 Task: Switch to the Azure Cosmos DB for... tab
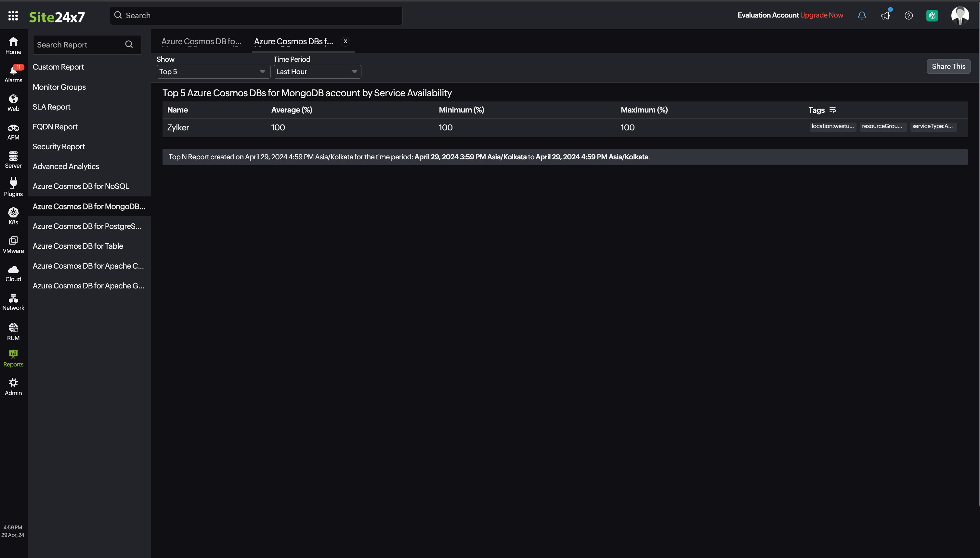[x=202, y=41]
